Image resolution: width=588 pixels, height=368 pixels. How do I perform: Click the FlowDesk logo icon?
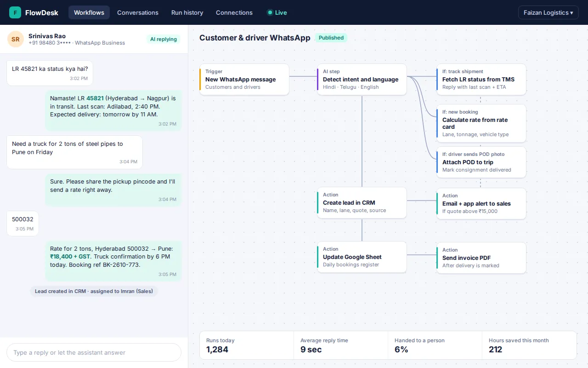(x=15, y=12)
